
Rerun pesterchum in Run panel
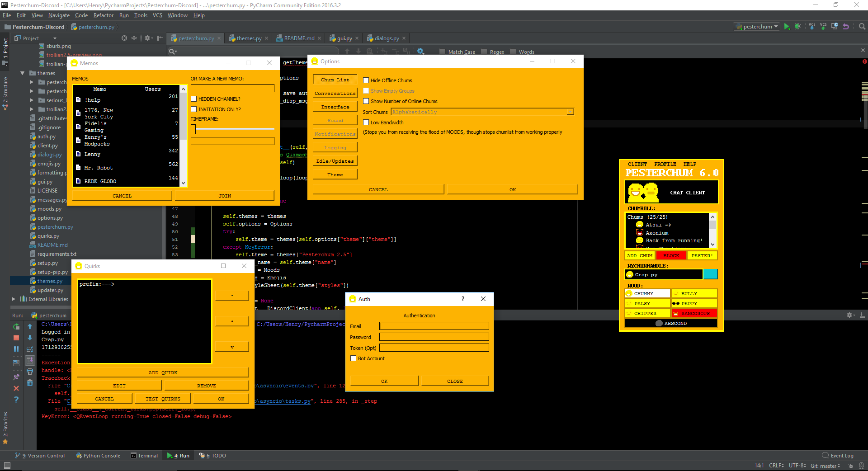tap(16, 327)
